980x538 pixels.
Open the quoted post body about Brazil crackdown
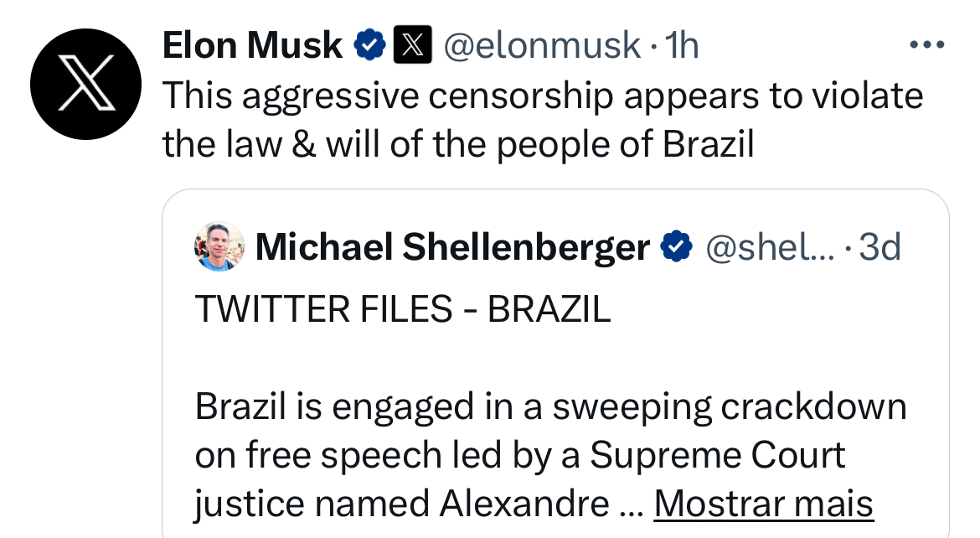click(550, 455)
